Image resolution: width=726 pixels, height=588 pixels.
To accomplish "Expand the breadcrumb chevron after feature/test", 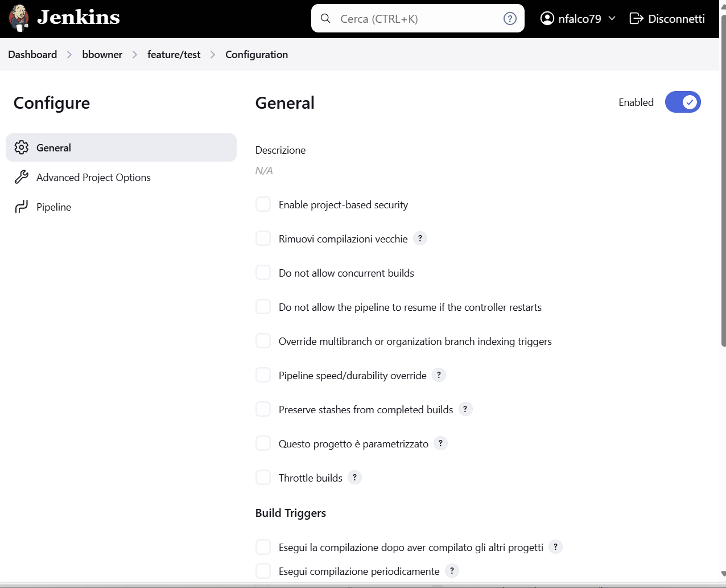I will tap(213, 55).
